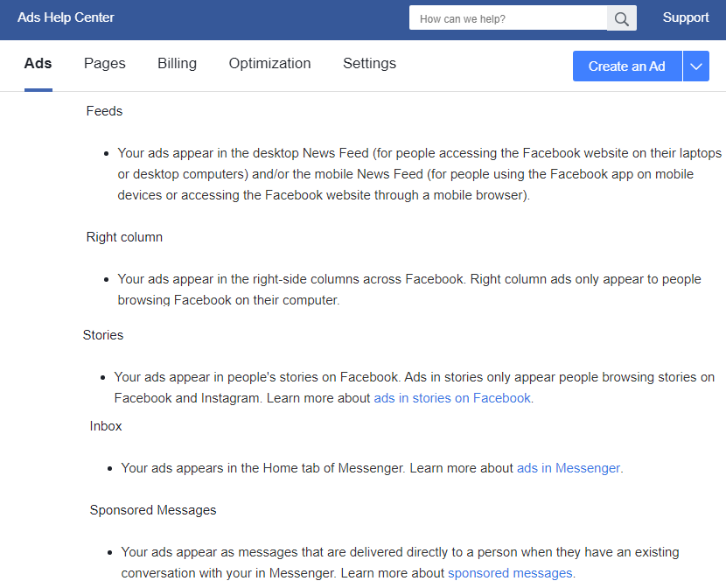Click the Ads Help Center title
This screenshot has height=588, width=726.
66,17
